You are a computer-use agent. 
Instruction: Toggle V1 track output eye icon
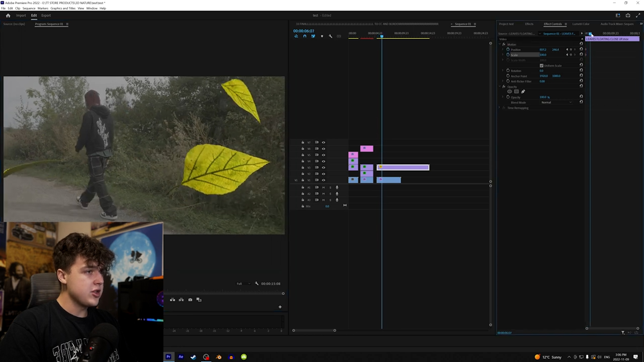click(x=324, y=180)
